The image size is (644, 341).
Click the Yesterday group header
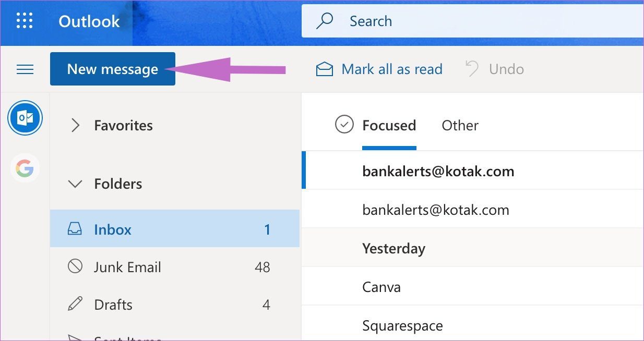coord(473,248)
